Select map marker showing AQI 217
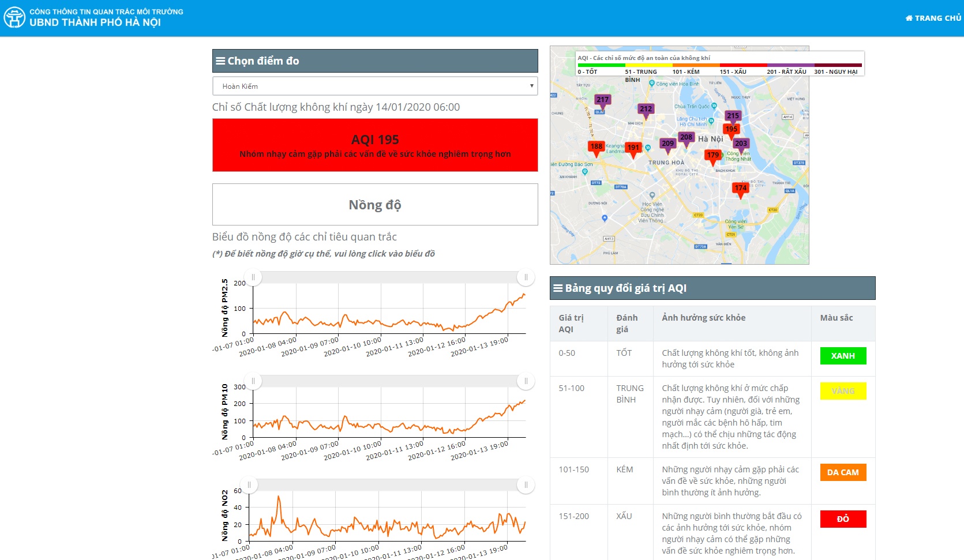This screenshot has width=964, height=560. 602,100
